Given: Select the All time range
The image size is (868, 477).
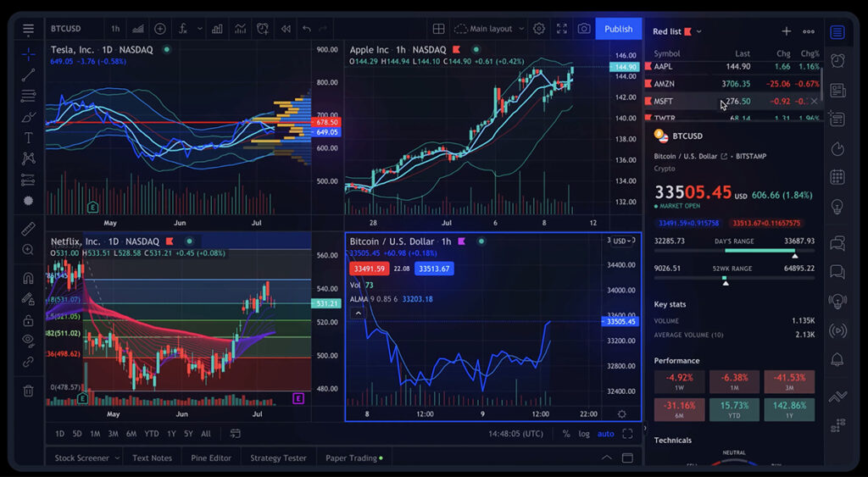Looking at the screenshot, I should pos(206,434).
